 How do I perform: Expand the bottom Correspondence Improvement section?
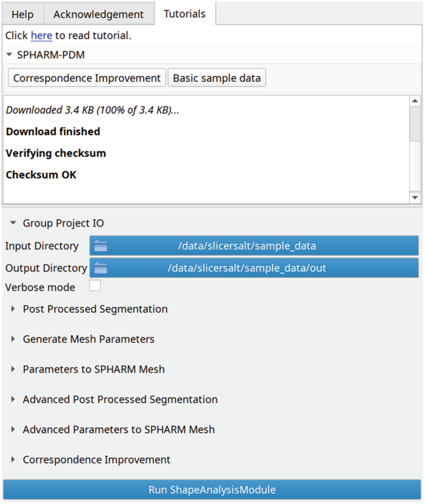(x=13, y=459)
